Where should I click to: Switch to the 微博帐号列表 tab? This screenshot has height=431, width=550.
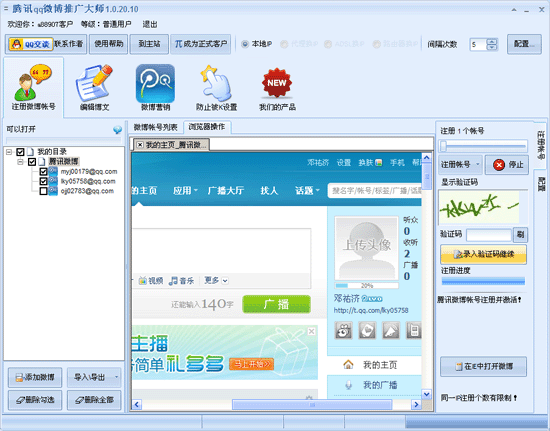click(x=155, y=127)
